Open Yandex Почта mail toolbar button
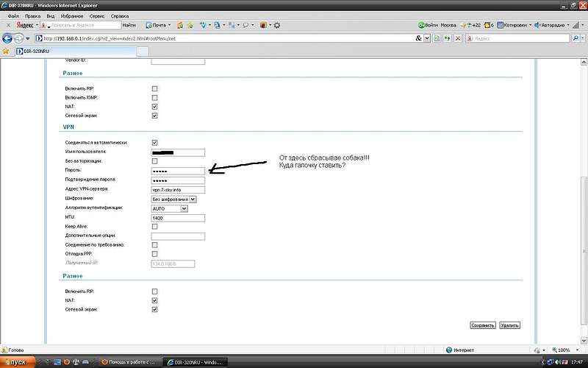Image resolution: width=588 pixels, height=368 pixels. click(158, 24)
